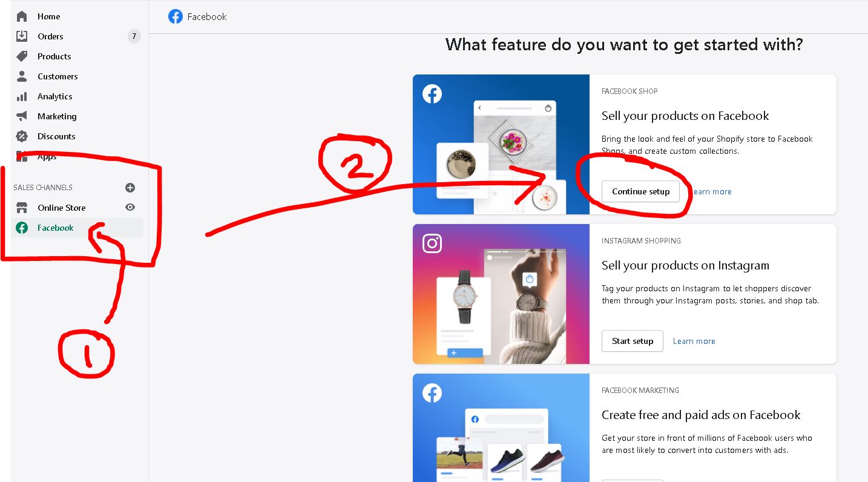Image resolution: width=868 pixels, height=482 pixels.
Task: Click the Customers person icon
Action: 22,76
